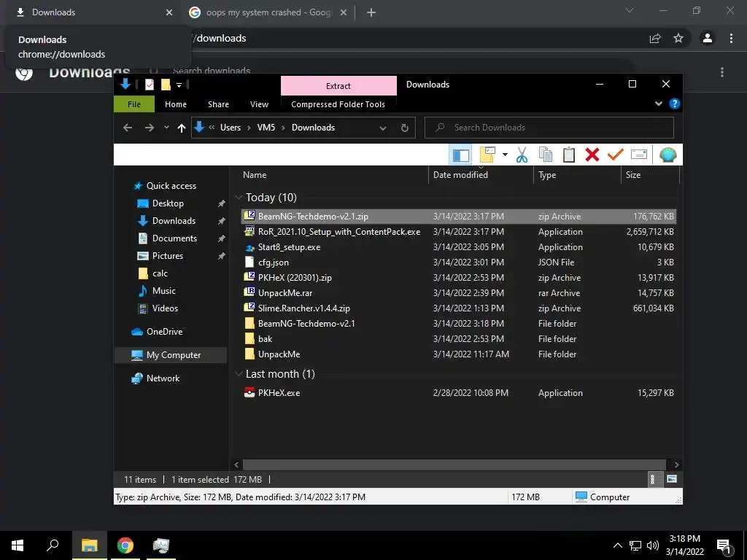Open Documents in the navigation pane
This screenshot has height=560, width=747.
(174, 238)
